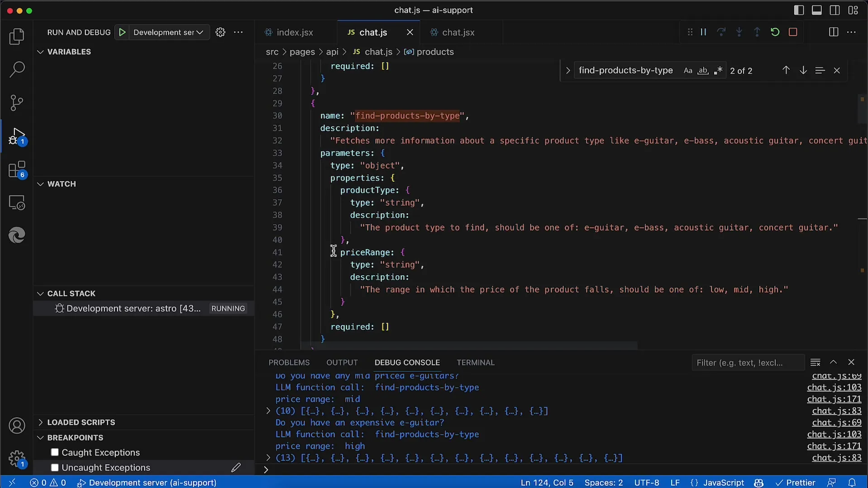Toggle Use Regular Expression in find widget

(718, 71)
